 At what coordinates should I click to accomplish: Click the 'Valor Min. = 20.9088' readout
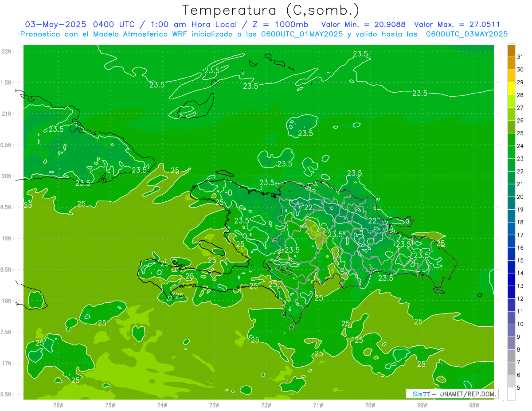(x=363, y=24)
